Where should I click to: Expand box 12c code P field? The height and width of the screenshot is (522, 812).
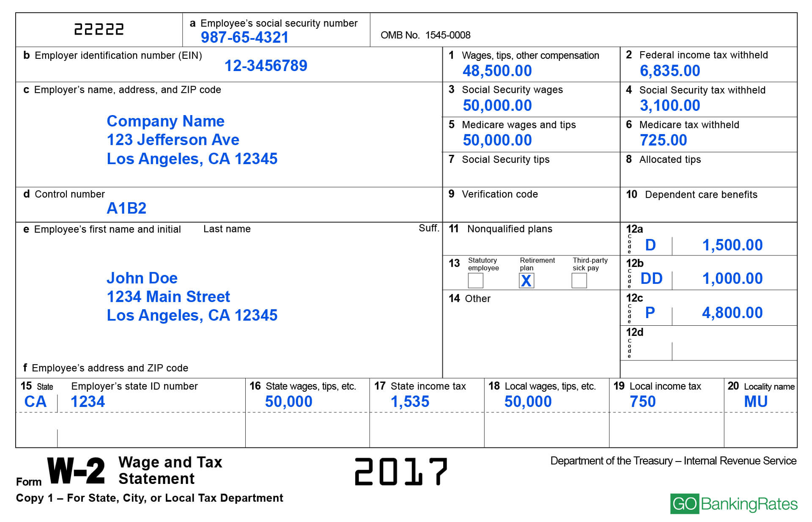pyautogui.click(x=648, y=314)
